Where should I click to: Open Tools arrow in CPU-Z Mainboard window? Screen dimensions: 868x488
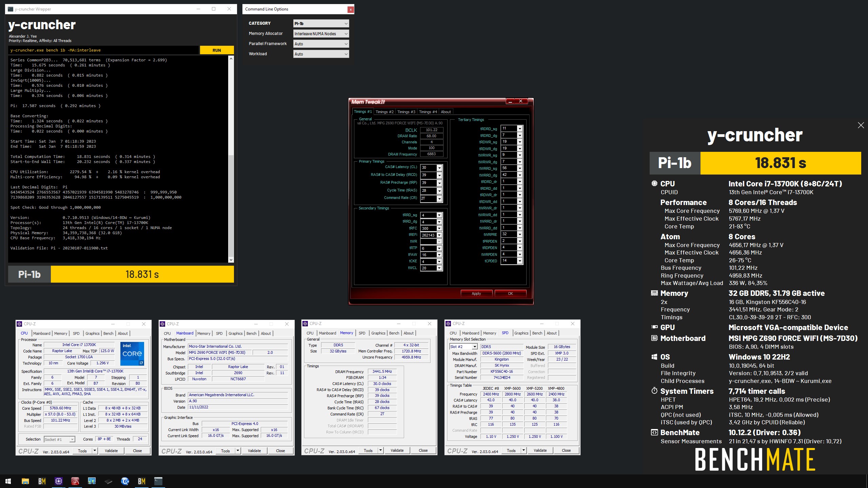[238, 451]
